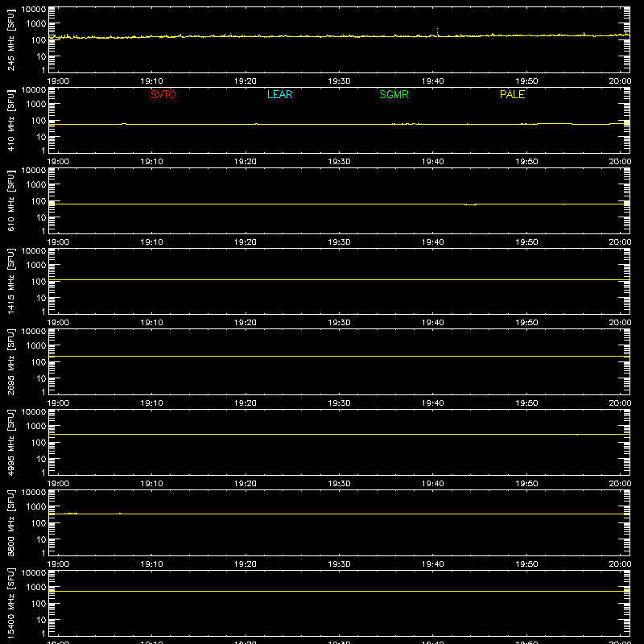The width and height of the screenshot is (644, 644).
Task: Click the small 8800 MHz bumps just after 19:00
Action: point(71,513)
